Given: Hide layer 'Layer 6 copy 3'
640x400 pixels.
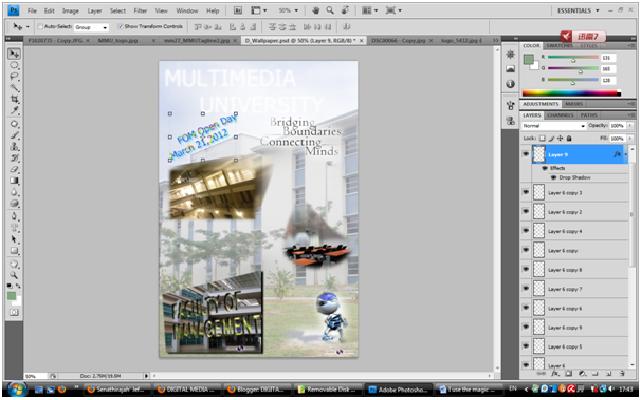Looking at the screenshot, I should click(526, 192).
